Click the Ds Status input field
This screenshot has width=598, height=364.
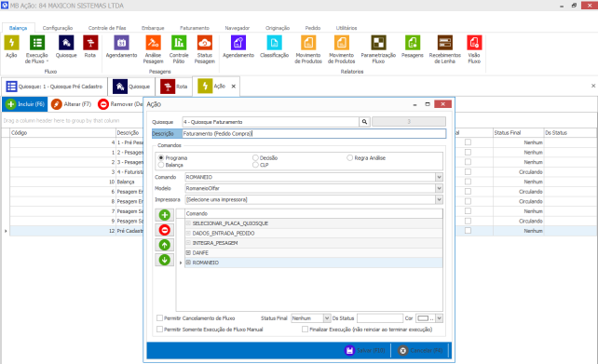pos(380,317)
